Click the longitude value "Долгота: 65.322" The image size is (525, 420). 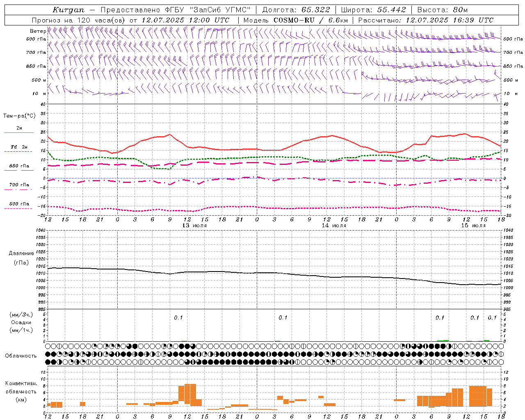pos(296,10)
